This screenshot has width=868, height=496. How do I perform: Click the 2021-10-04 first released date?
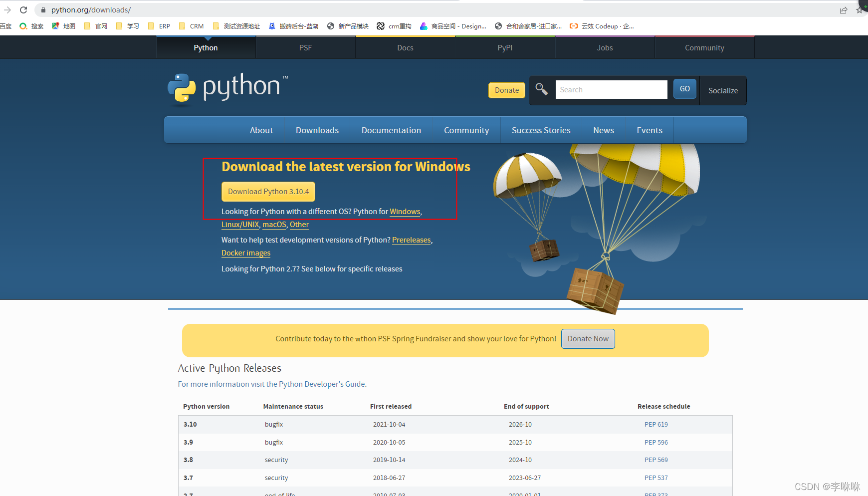click(x=389, y=425)
